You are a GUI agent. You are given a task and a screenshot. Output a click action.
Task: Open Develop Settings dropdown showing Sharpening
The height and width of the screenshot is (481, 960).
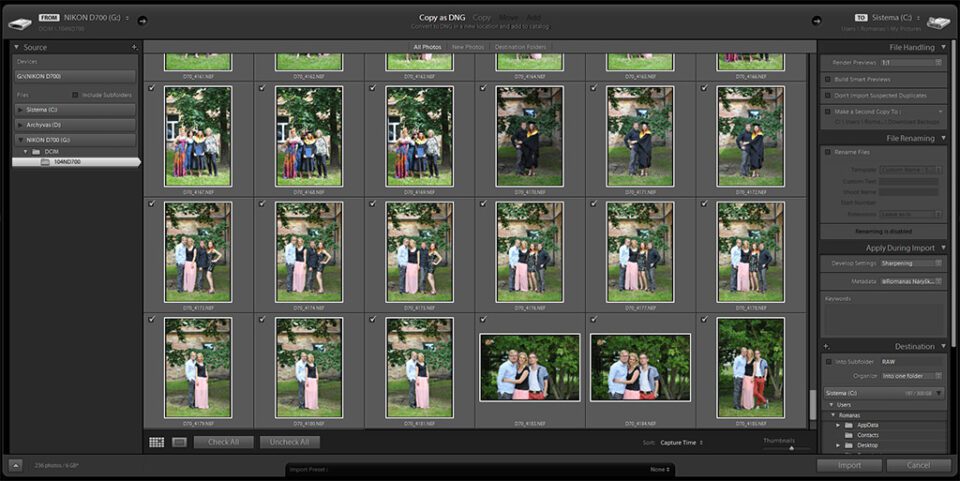pyautogui.click(x=911, y=263)
